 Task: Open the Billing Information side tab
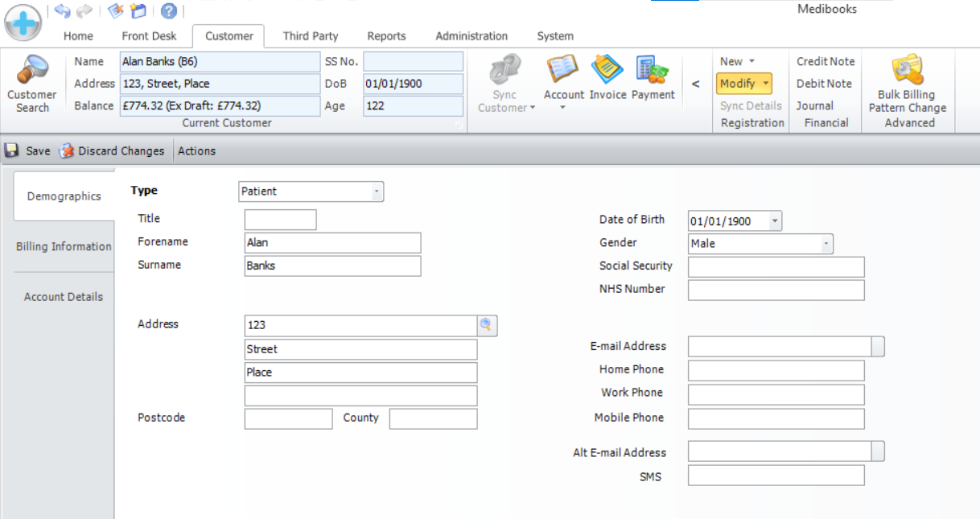pyautogui.click(x=64, y=246)
